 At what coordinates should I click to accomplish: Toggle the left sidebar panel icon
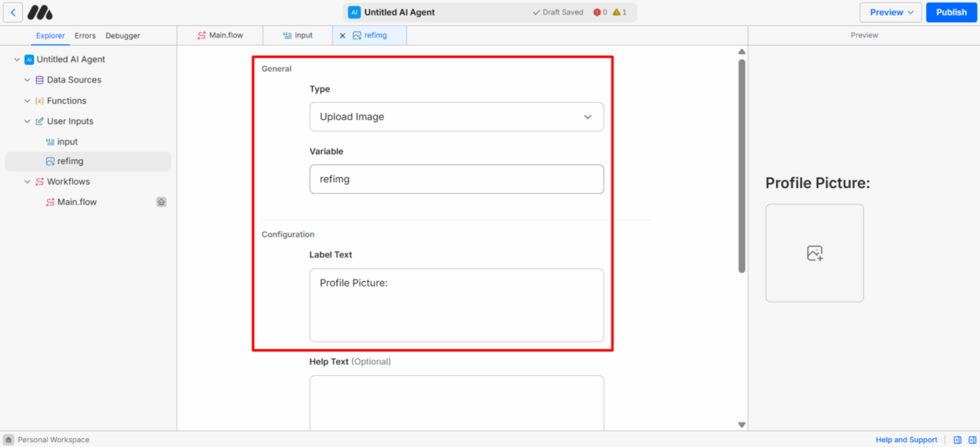957,440
